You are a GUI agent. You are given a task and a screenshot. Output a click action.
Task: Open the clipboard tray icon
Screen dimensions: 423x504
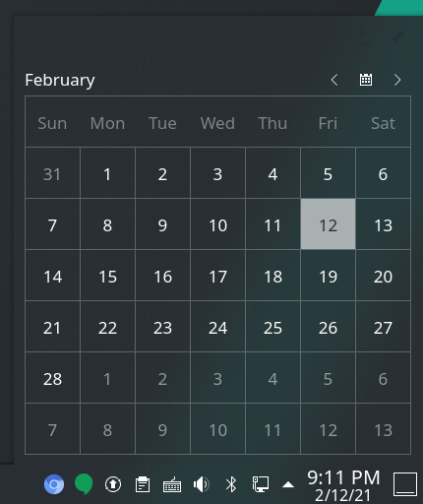[143, 484]
